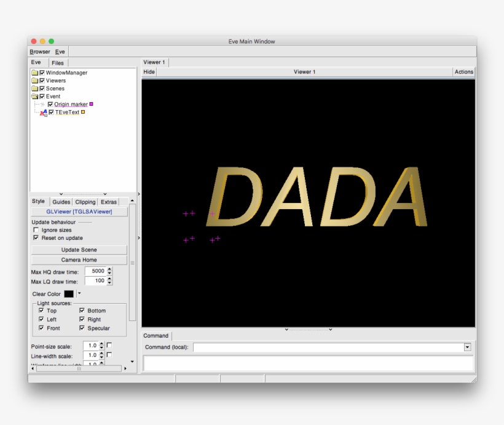This screenshot has height=425, width=504.
Task: Click the WindowManager folder icon
Action: point(34,73)
